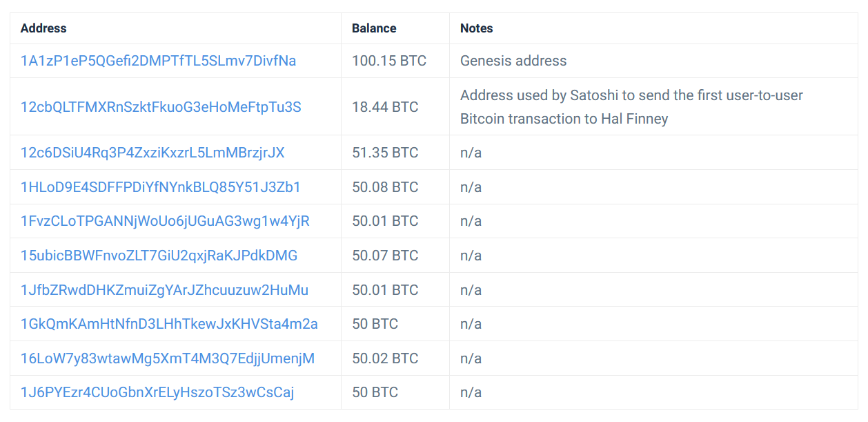Click the 51.35 BTC balance value
This screenshot has width=868, height=422.
point(385,153)
